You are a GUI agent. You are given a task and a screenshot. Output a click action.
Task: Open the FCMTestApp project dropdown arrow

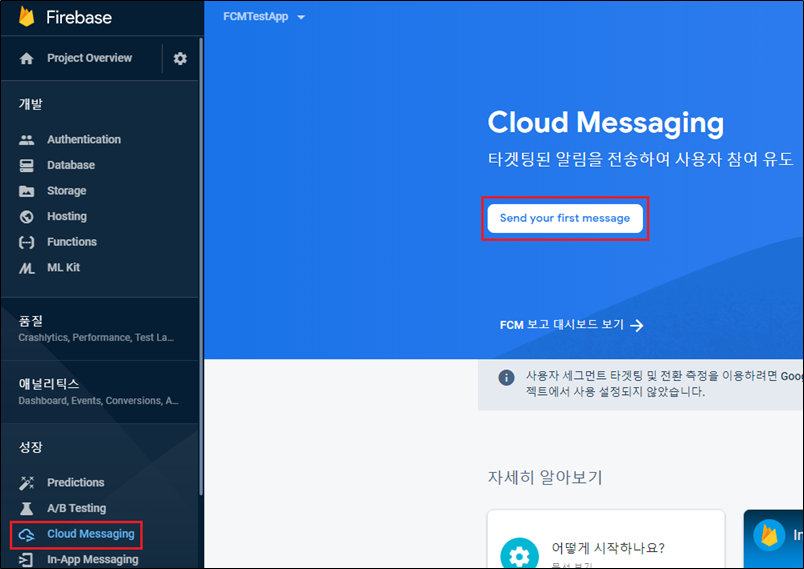coord(301,17)
